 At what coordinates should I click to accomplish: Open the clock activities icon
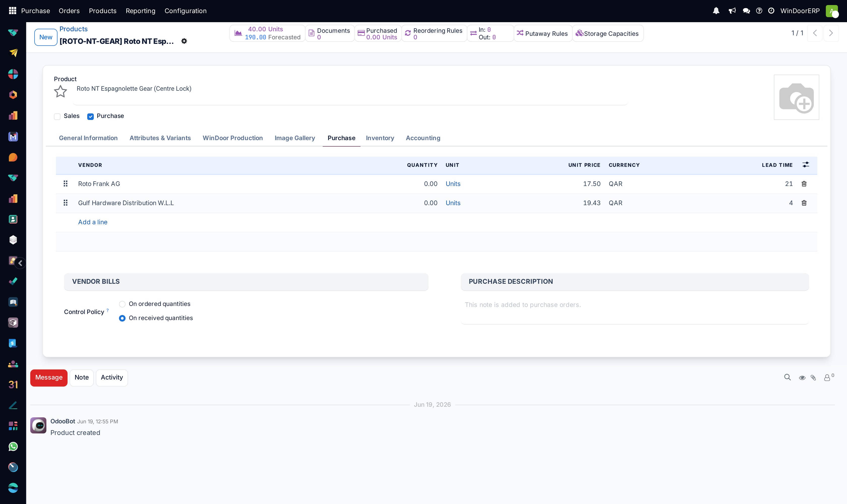(x=771, y=11)
